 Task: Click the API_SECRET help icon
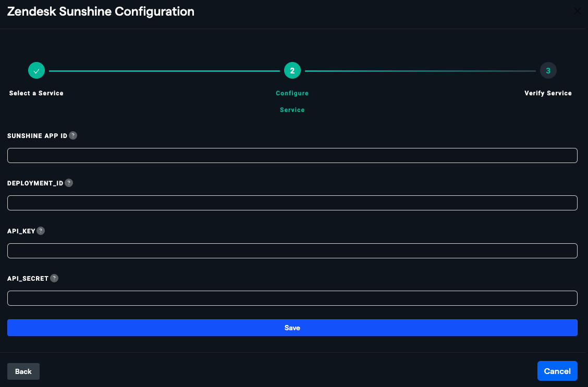[54, 278]
